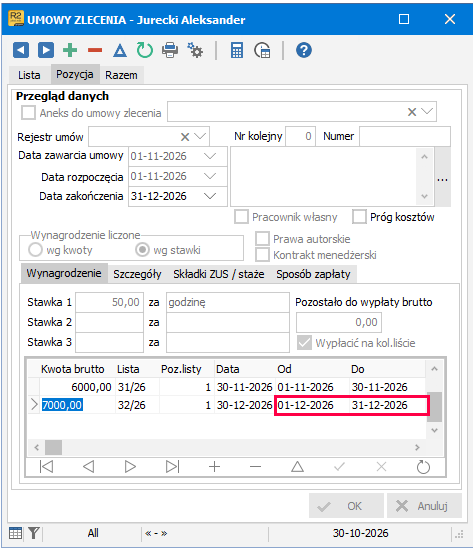Toggle Wypłacić na kol.liście checkbox
473x556 pixels.
[x=305, y=343]
